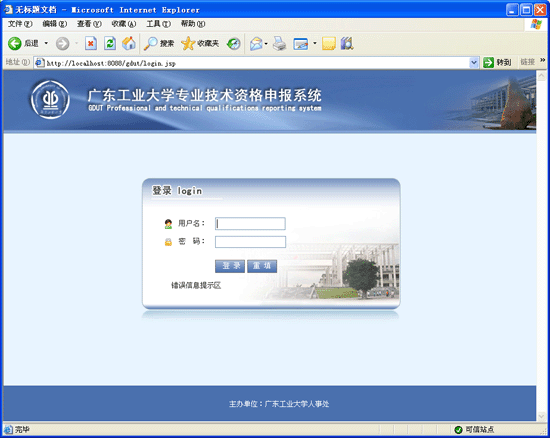Click the 登录 login button

click(x=230, y=266)
